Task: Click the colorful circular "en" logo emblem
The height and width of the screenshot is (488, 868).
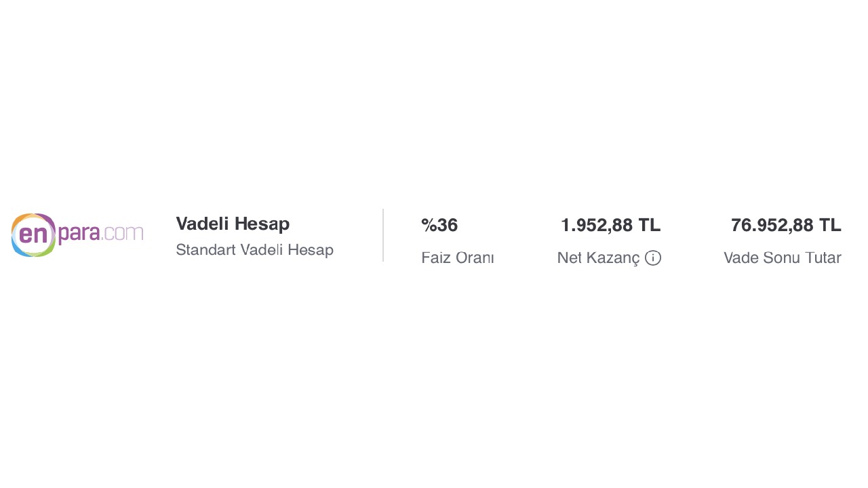Action: [x=33, y=235]
